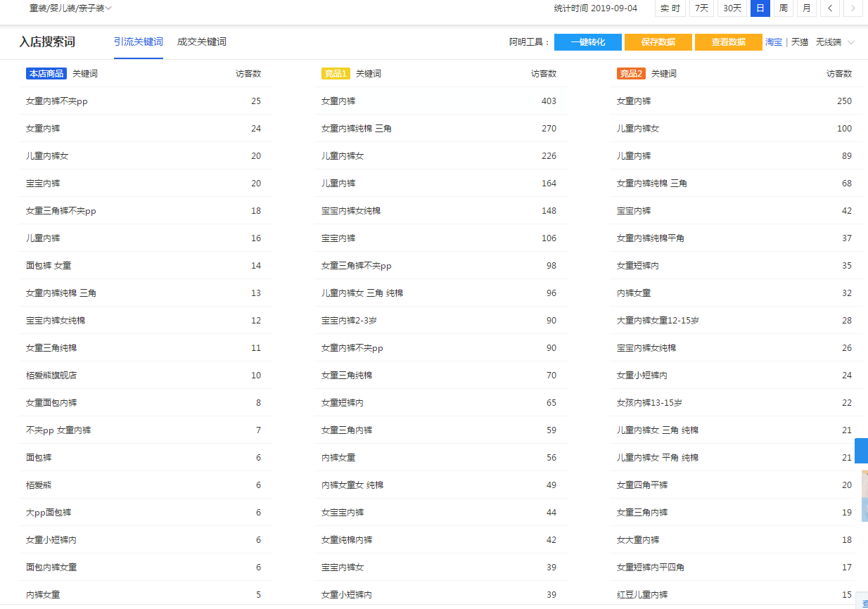Click 访客数 header in 竞品1 column
The image size is (868, 609).
(544, 73)
